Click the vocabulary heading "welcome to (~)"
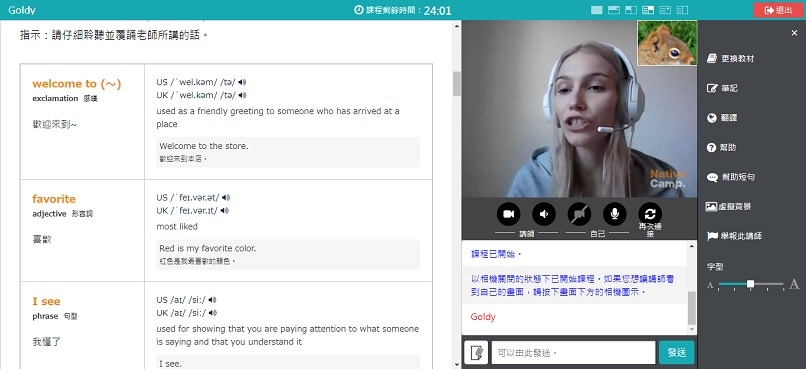The height and width of the screenshot is (369, 806). point(77,84)
